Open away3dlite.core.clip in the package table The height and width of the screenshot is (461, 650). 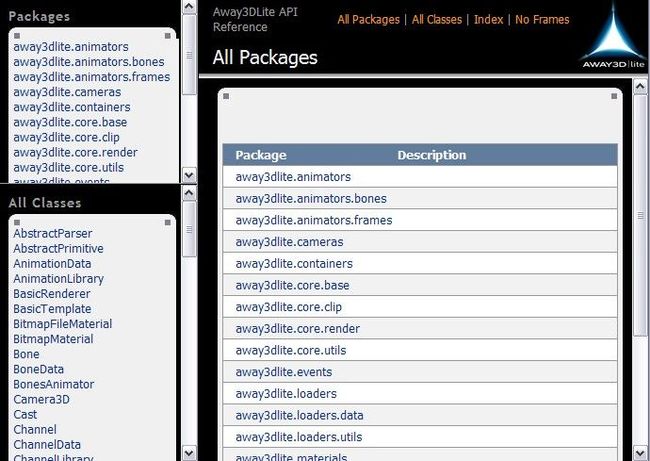click(x=289, y=307)
